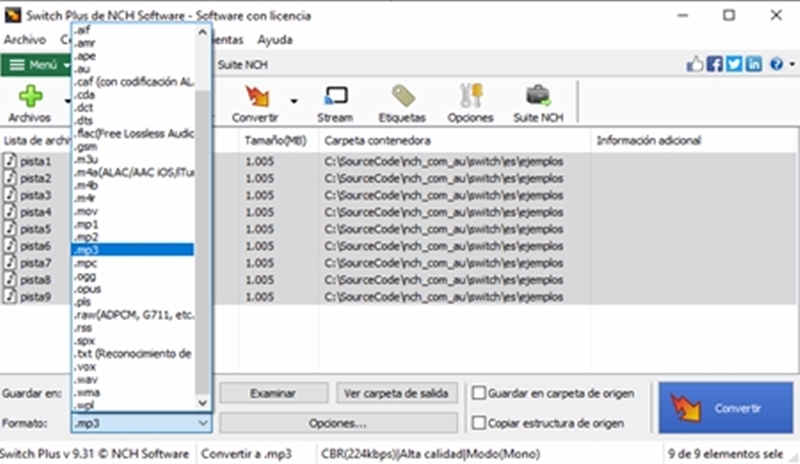Image resolution: width=800 pixels, height=464 pixels.
Task: Expand the Formato combo box arrow
Action: pyautogui.click(x=203, y=423)
